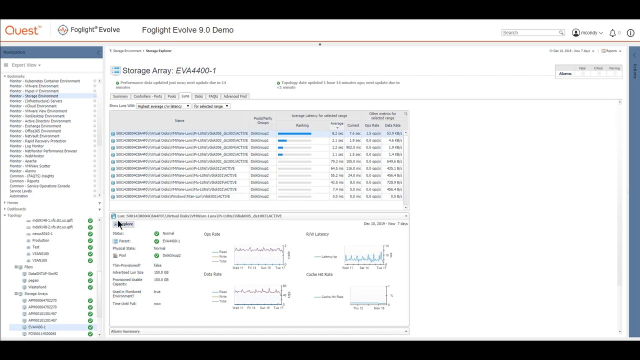Switch to the Pools tab
Image resolution: width=640 pixels, height=360 pixels.
(172, 97)
